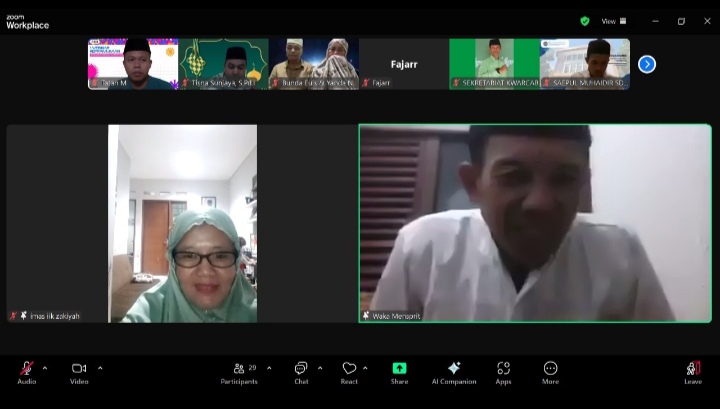Click the green encryption shield icon
720x409 pixels.
click(585, 21)
